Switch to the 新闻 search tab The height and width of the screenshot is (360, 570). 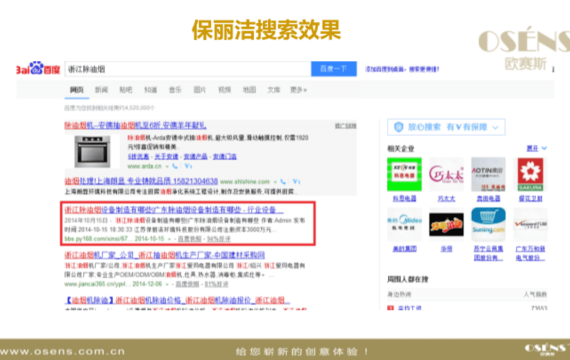[x=101, y=90]
